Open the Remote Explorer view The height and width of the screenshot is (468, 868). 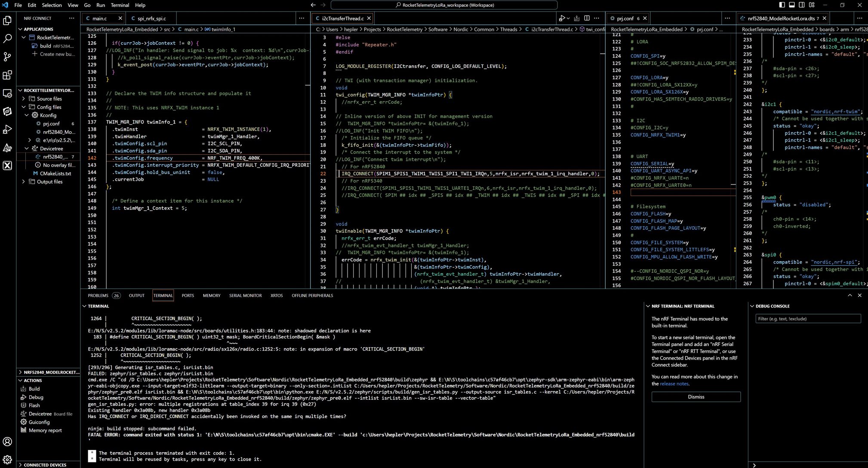[7, 93]
